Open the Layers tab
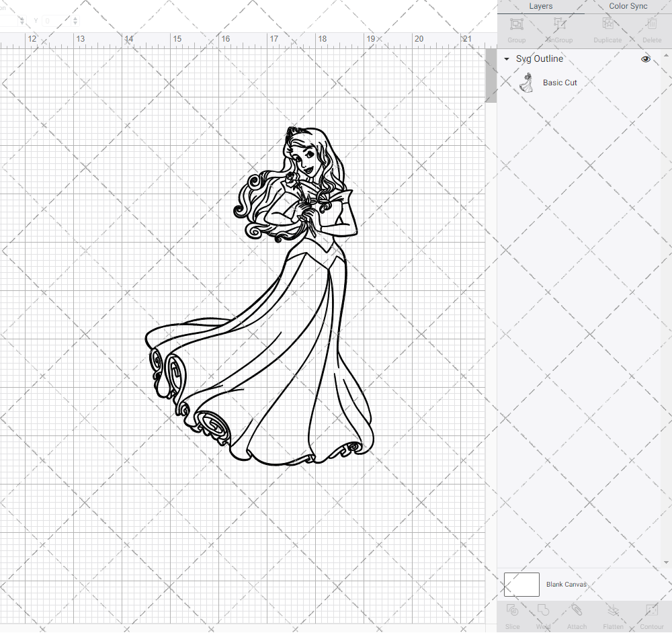 (540, 6)
